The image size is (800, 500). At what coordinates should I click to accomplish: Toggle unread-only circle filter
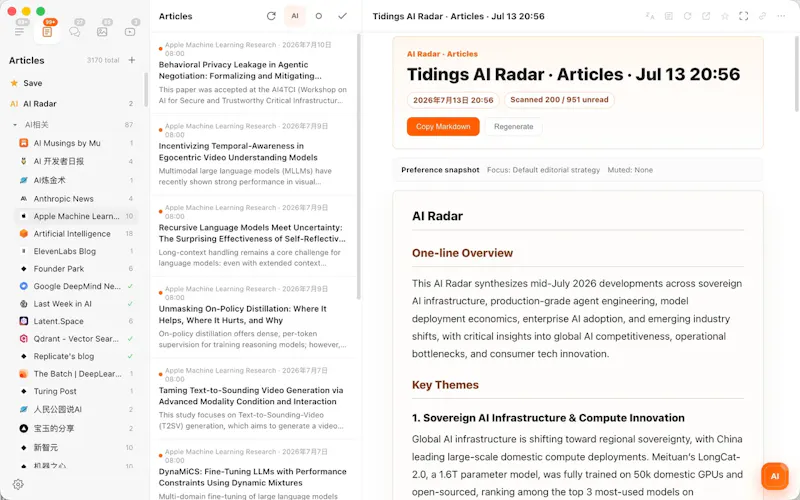(x=318, y=16)
